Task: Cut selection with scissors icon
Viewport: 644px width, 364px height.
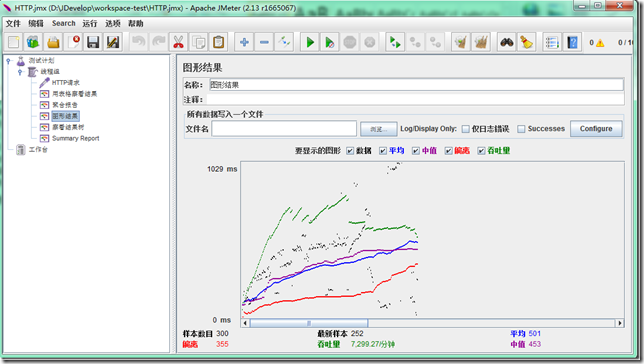Action: click(178, 42)
